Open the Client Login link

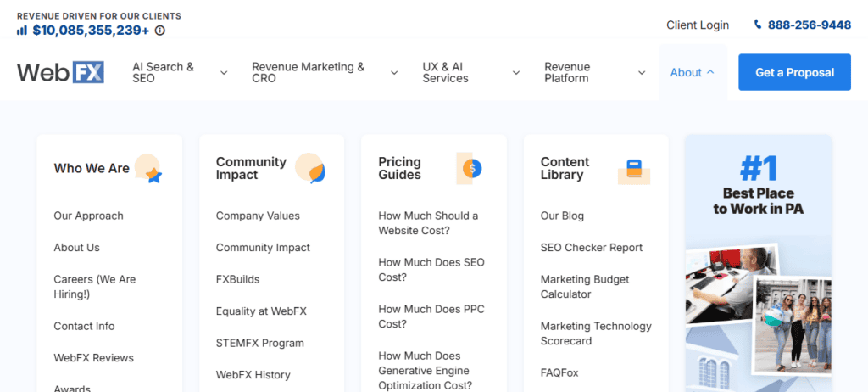point(698,25)
